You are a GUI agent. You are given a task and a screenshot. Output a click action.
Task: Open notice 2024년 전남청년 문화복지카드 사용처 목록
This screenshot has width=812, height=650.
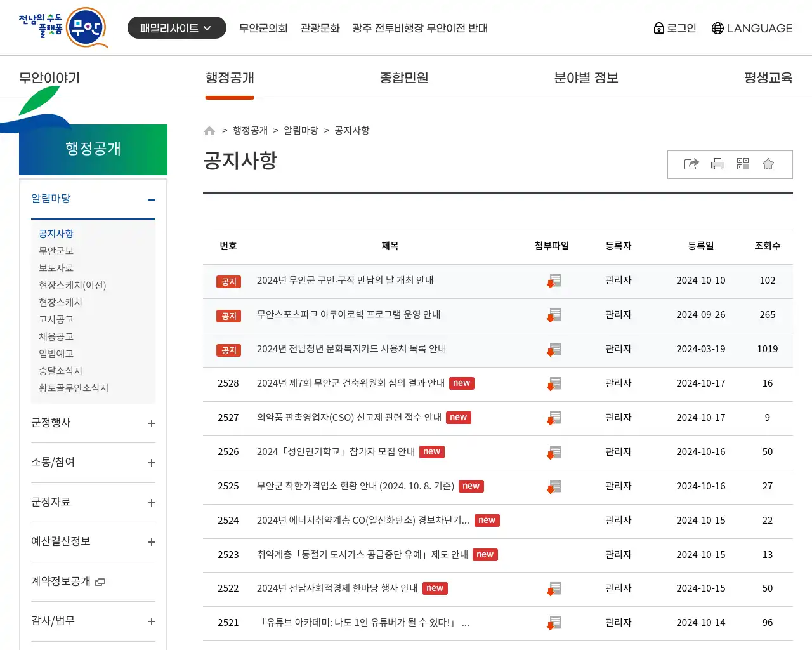coord(351,349)
